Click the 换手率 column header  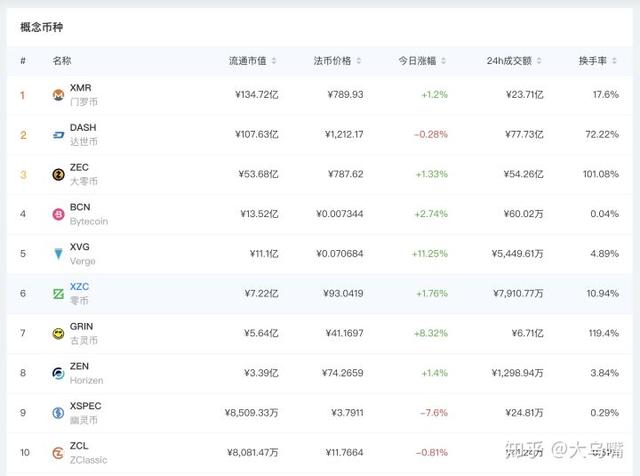pos(593,61)
